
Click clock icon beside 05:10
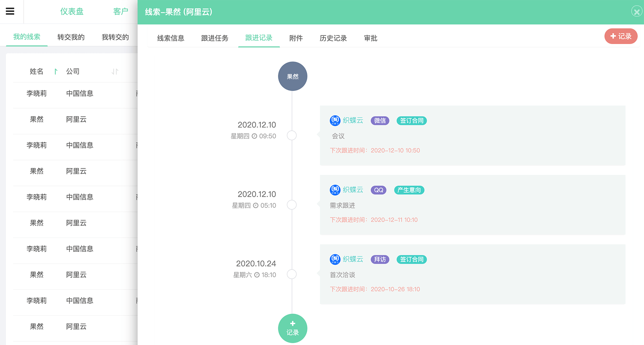255,205
